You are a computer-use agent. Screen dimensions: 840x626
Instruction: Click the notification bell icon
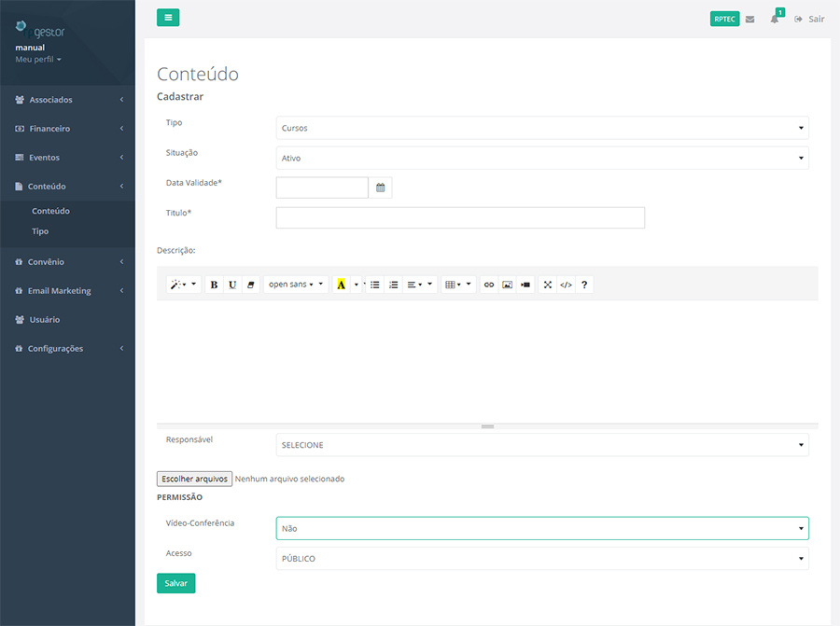775,19
